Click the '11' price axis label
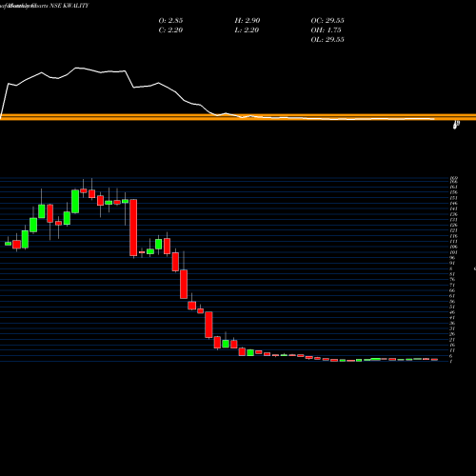 [452, 350]
